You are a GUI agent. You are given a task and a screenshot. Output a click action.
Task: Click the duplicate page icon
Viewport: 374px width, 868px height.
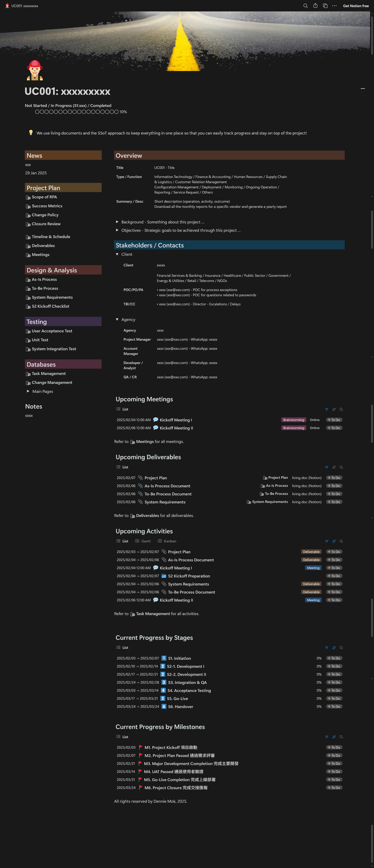(x=325, y=6)
